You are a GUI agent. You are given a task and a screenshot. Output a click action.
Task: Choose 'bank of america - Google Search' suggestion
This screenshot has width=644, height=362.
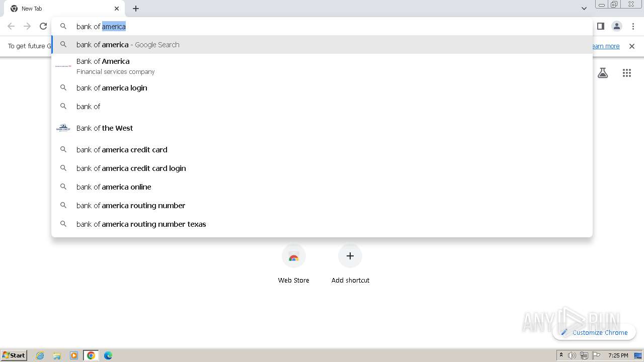[x=322, y=45]
